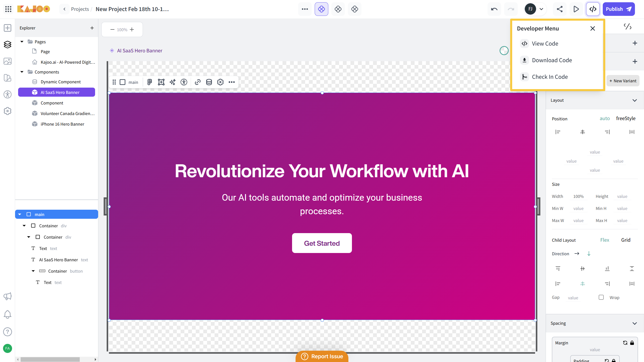Choose Check In Code menu entry

[x=550, y=77]
